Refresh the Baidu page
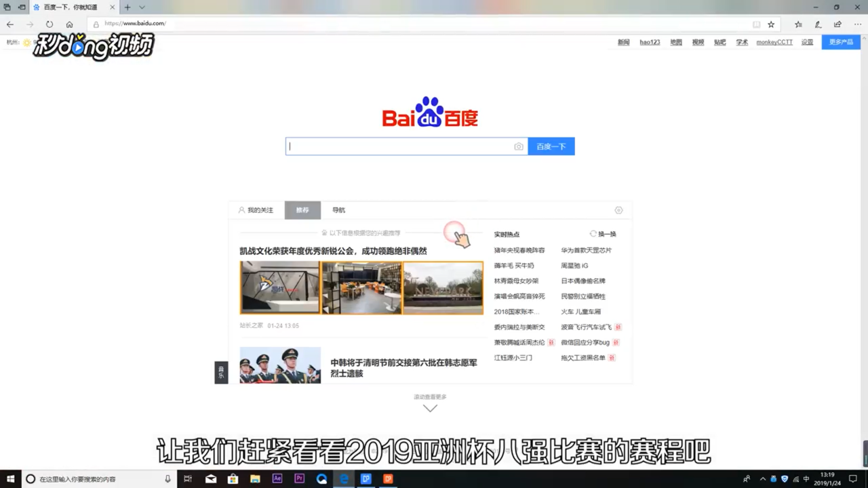Image resolution: width=868 pixels, height=488 pixels. coord(50,24)
